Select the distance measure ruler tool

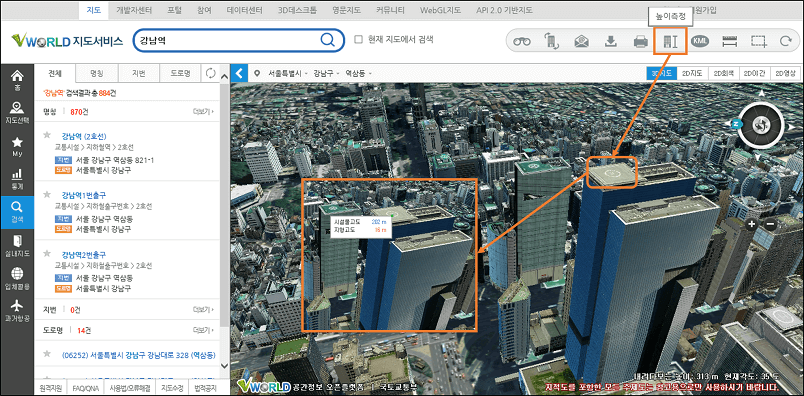click(729, 42)
